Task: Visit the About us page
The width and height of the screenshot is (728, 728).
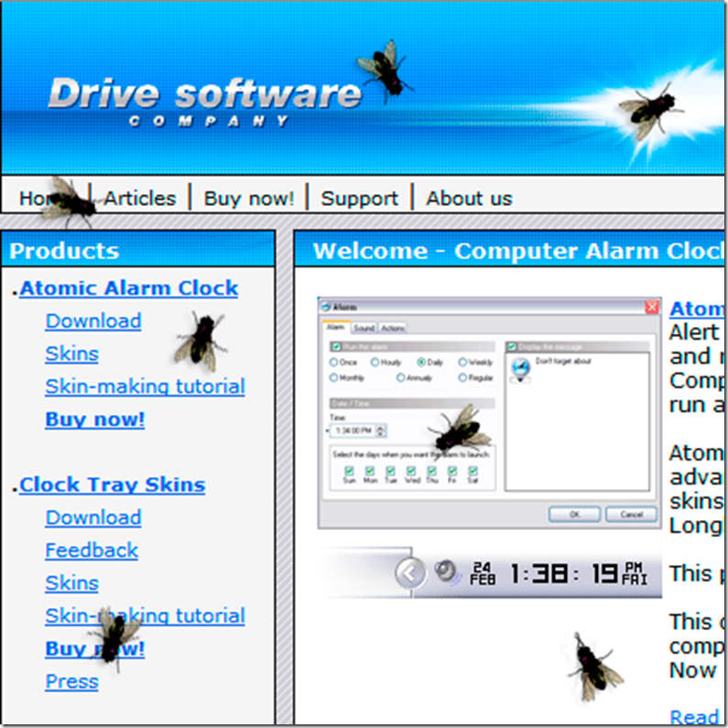Action: click(469, 199)
